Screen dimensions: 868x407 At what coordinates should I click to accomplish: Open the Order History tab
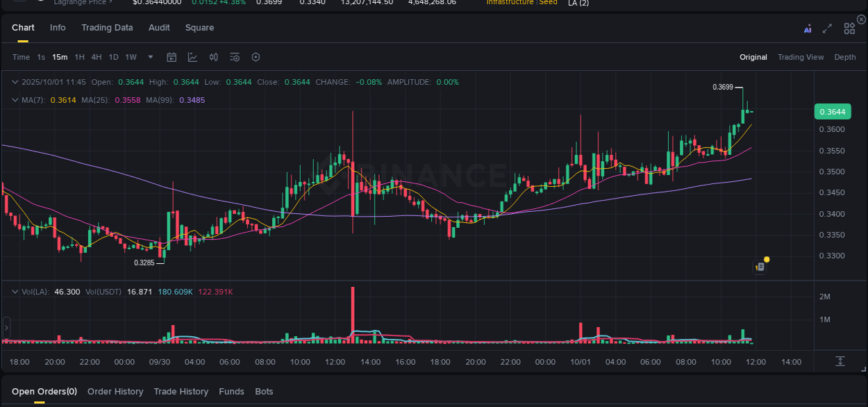[115, 391]
